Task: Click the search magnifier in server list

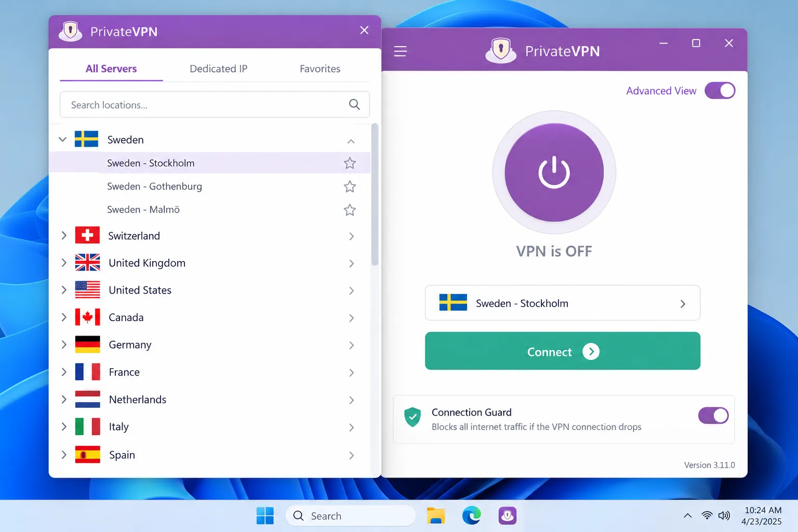Action: (x=354, y=104)
